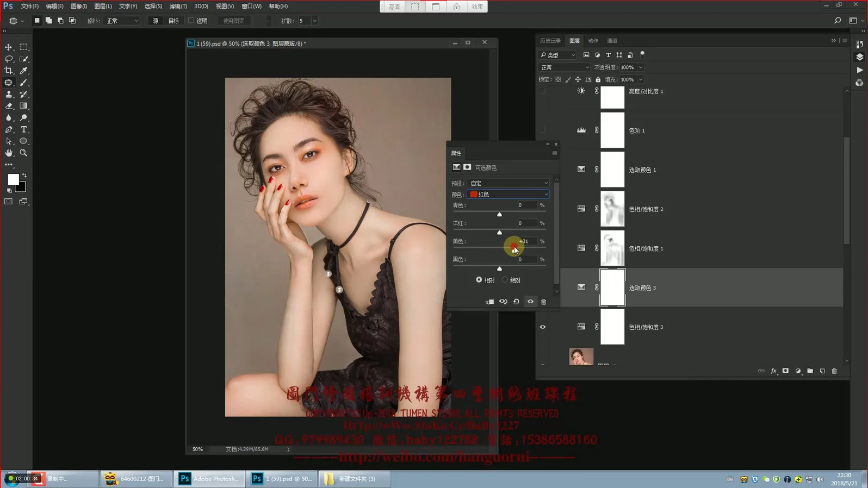Select the 绝对 radio button

tap(505, 280)
